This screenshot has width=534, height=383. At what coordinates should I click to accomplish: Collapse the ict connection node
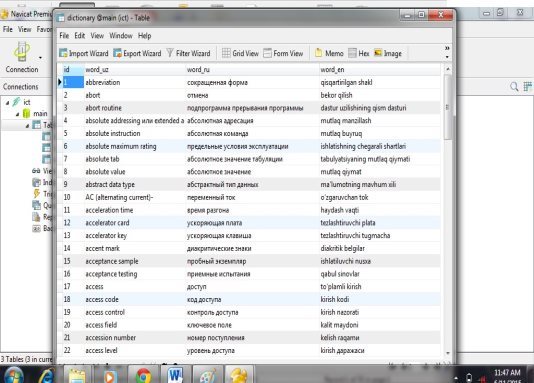click(7, 102)
